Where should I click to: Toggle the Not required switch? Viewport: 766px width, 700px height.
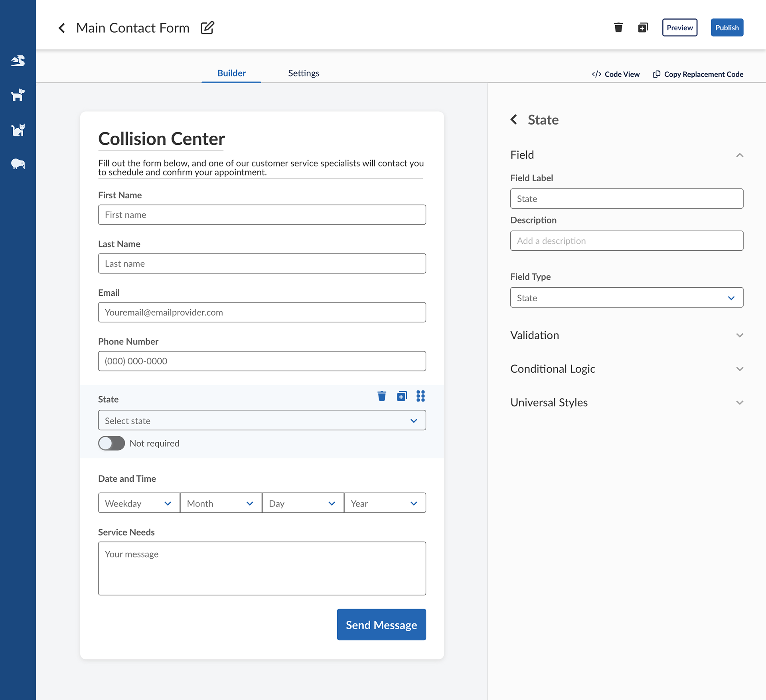(111, 443)
